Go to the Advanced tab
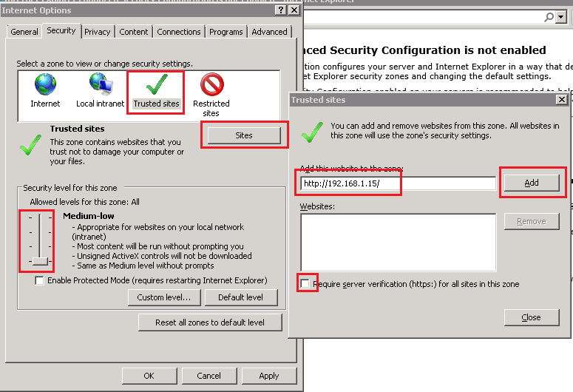Screen dimensions: 573x392 (269, 32)
